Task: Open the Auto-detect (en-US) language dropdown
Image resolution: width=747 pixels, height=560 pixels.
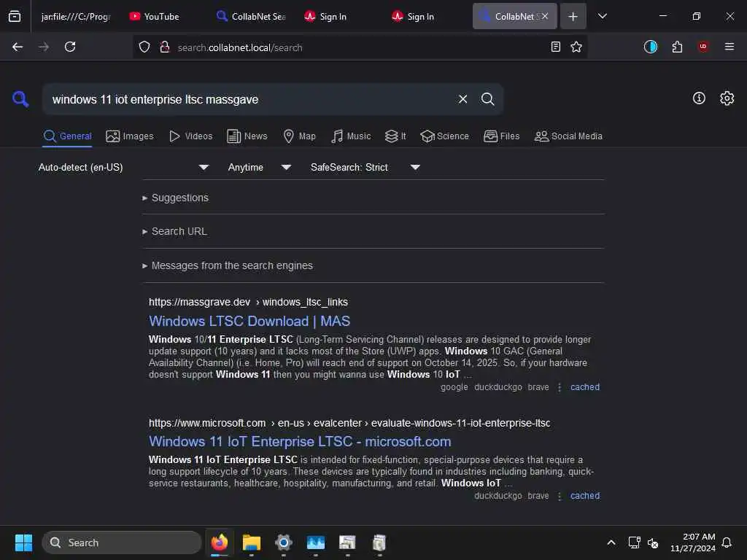Action: (123, 167)
